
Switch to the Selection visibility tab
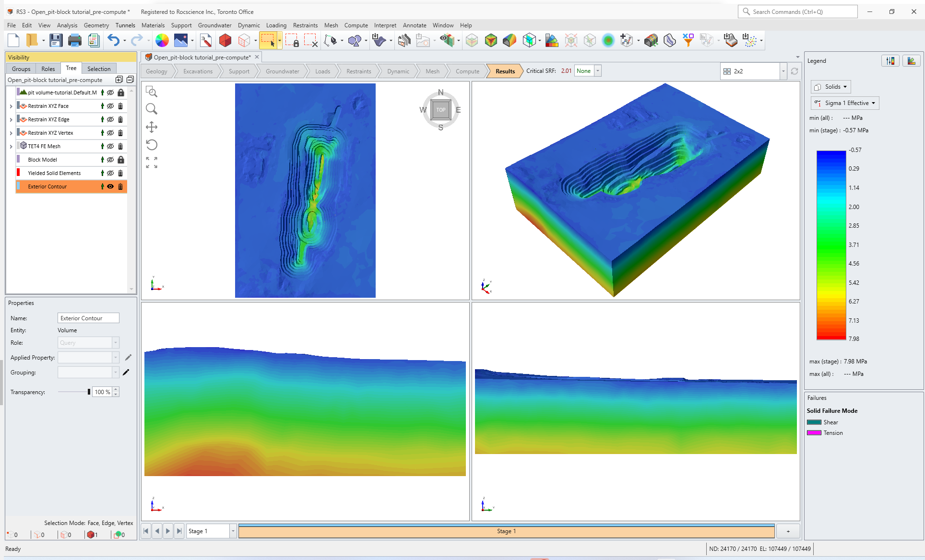[x=99, y=69]
